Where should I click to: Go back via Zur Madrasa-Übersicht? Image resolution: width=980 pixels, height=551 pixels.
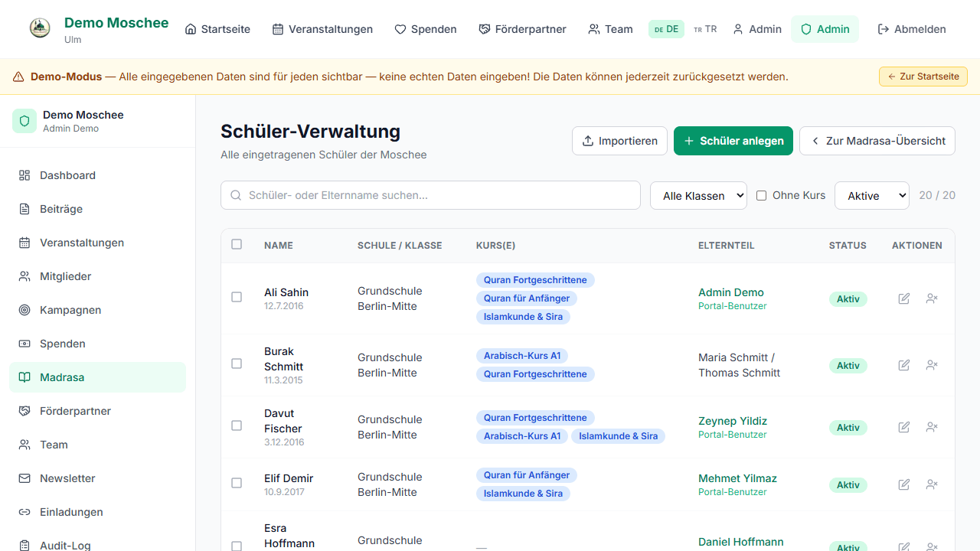pyautogui.click(x=877, y=141)
